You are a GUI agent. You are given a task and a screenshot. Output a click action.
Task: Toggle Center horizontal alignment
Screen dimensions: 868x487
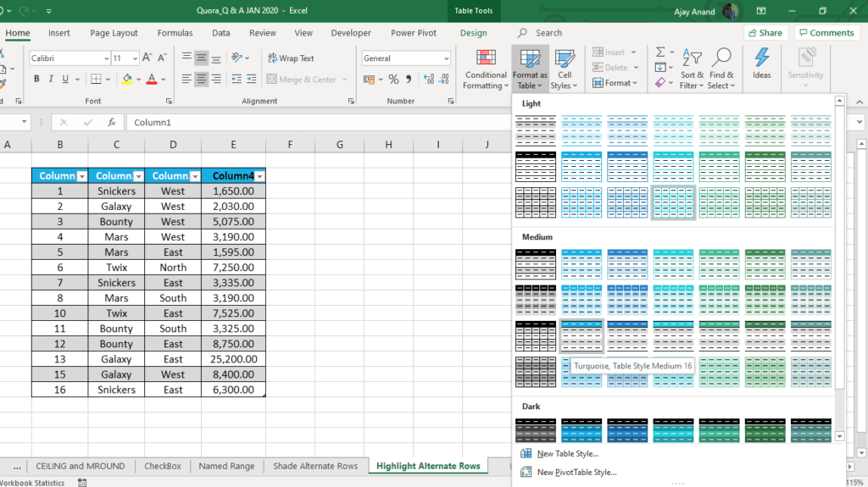pos(202,79)
